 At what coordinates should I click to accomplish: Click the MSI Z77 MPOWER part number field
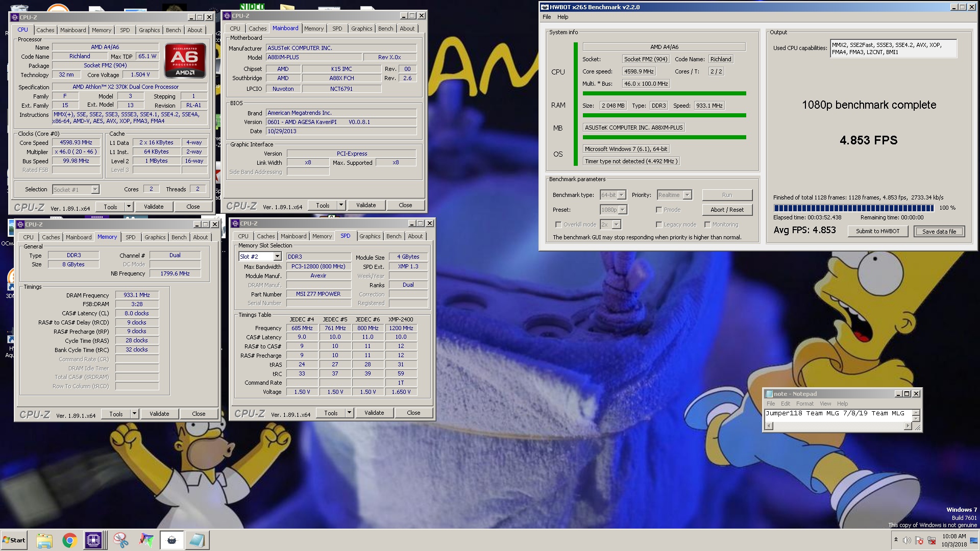point(318,294)
